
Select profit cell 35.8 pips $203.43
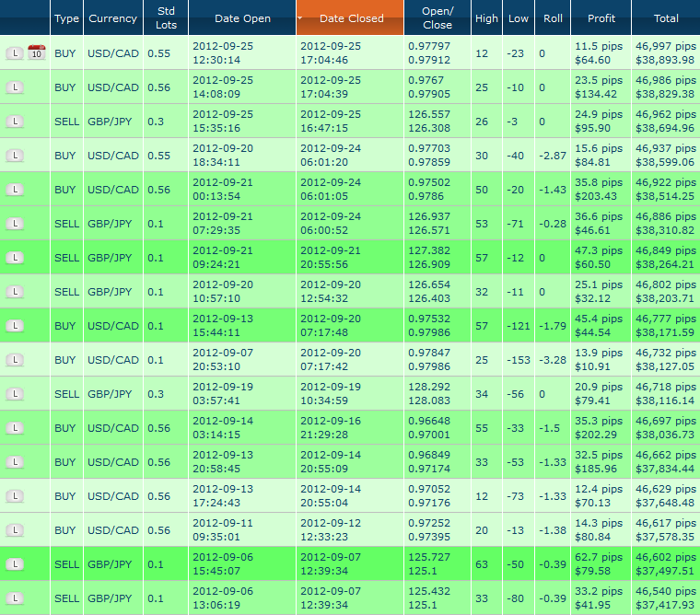click(601, 190)
